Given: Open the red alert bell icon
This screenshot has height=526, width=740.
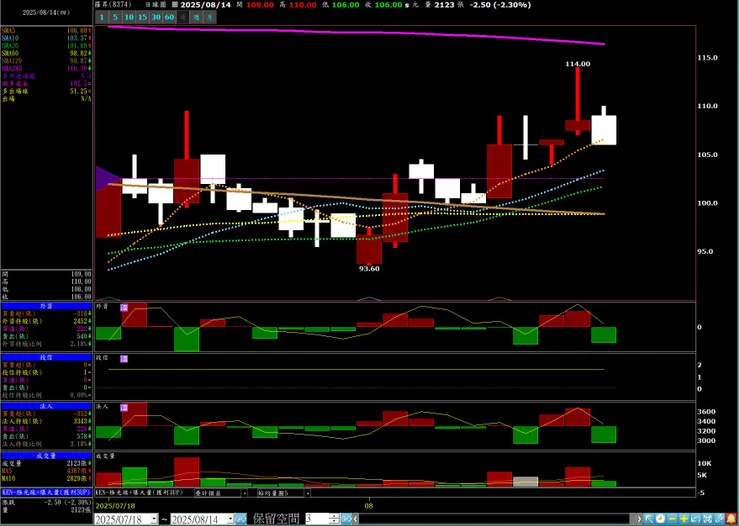Looking at the screenshot, I should click(x=731, y=519).
